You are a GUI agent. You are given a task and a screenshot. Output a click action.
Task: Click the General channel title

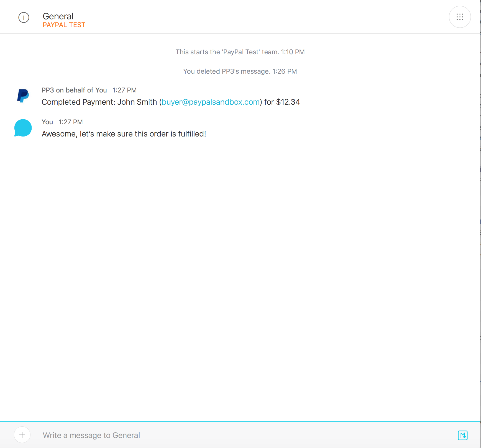58,16
